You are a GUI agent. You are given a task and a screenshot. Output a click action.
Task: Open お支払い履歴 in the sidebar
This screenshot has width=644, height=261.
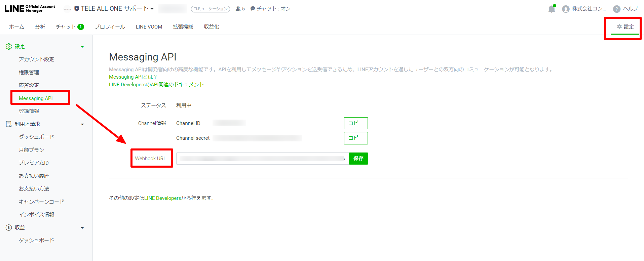(34, 176)
